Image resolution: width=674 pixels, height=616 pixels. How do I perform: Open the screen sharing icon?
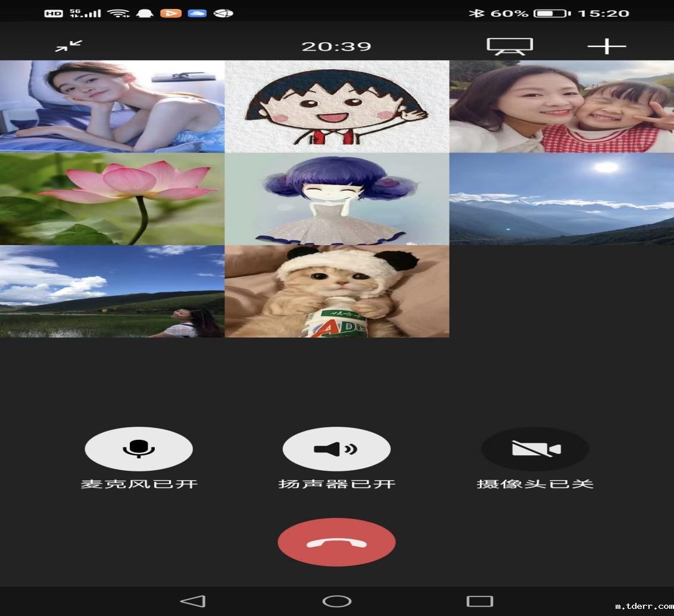pyautogui.click(x=510, y=46)
